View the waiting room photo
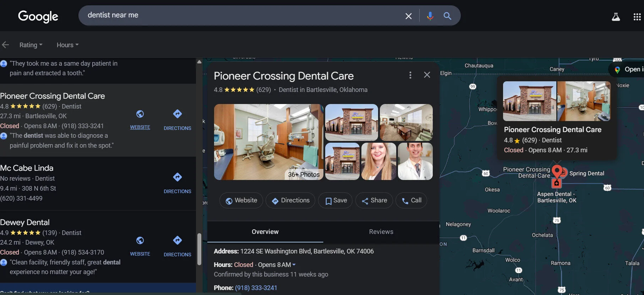 (x=406, y=122)
